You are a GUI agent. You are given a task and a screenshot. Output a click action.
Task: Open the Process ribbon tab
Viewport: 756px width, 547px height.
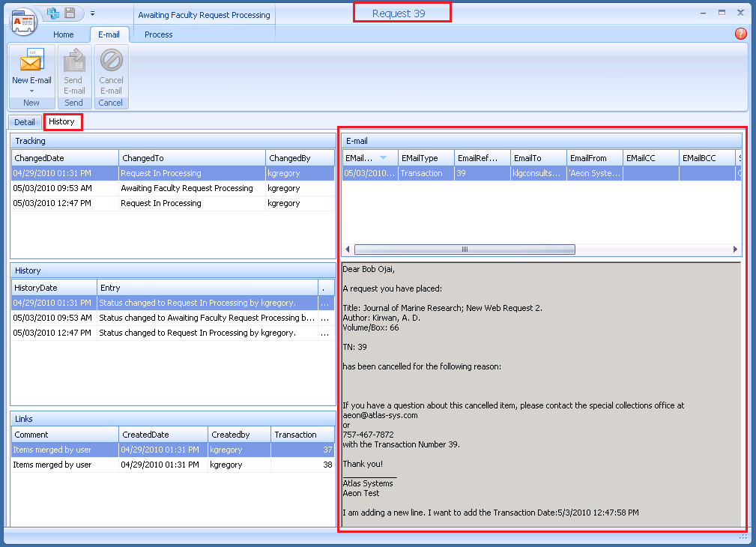coord(158,34)
